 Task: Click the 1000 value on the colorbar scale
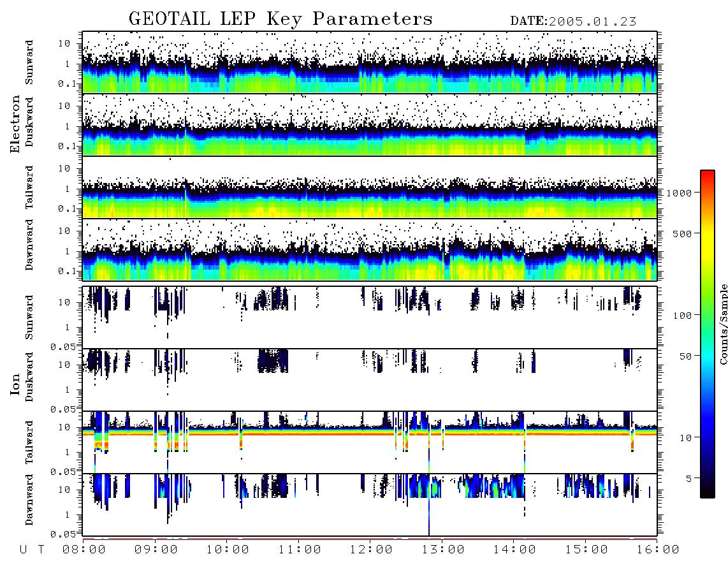pos(679,193)
